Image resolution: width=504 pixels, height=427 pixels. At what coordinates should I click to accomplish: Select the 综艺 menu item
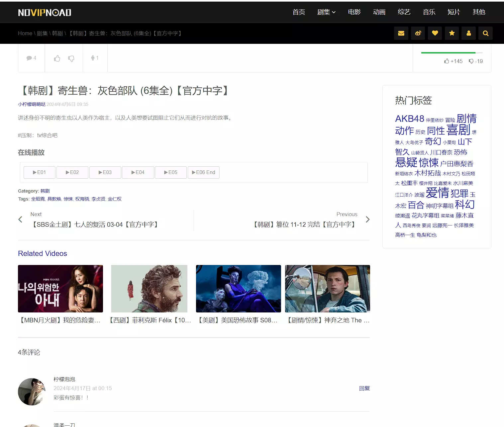point(404,12)
